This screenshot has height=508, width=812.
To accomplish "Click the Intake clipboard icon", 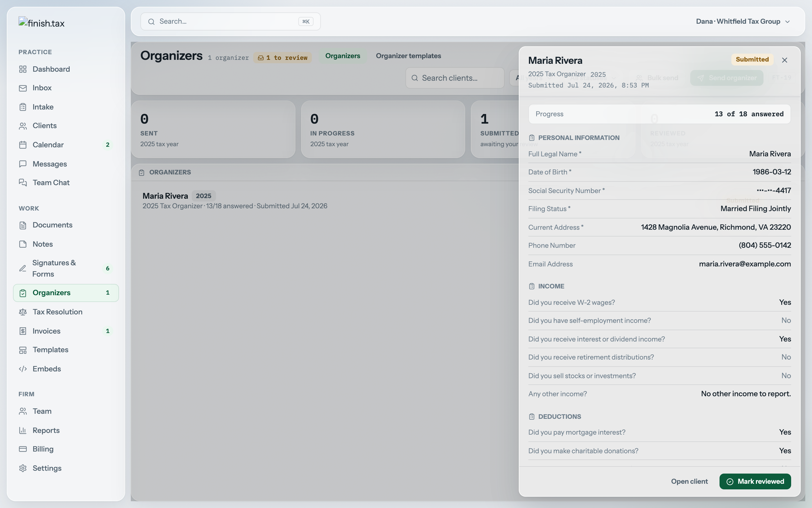I will [x=23, y=107].
